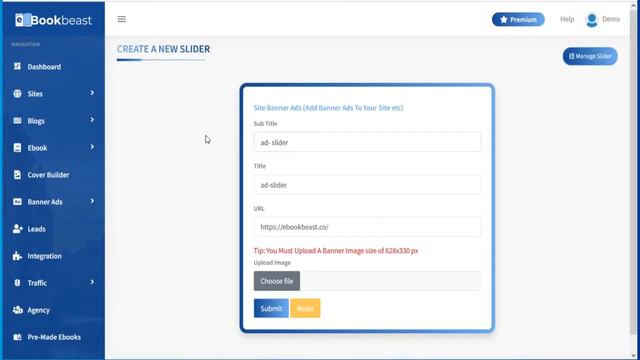
Task: Focus the URL input field
Action: [x=367, y=227]
